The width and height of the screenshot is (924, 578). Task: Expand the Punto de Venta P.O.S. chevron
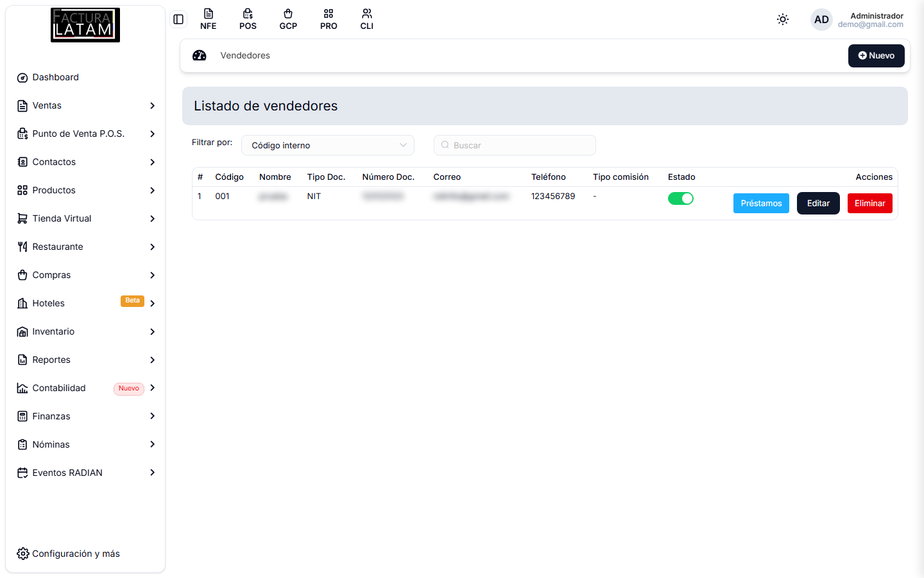(153, 134)
